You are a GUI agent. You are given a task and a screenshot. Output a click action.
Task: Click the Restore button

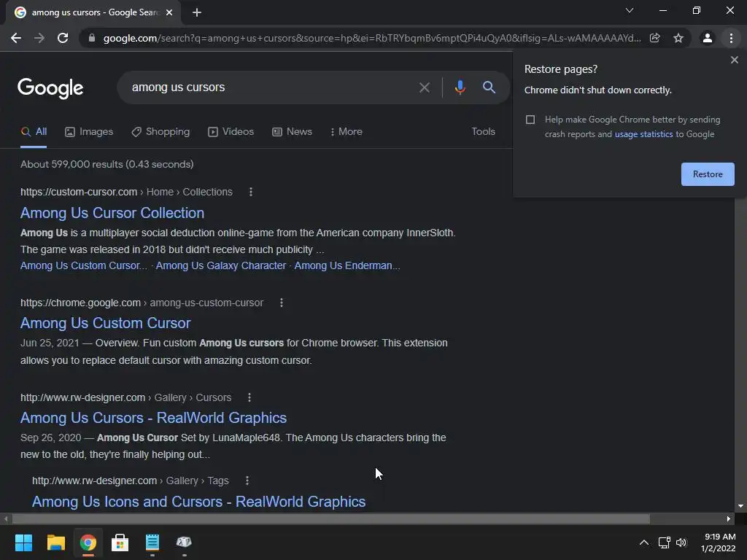[708, 174]
